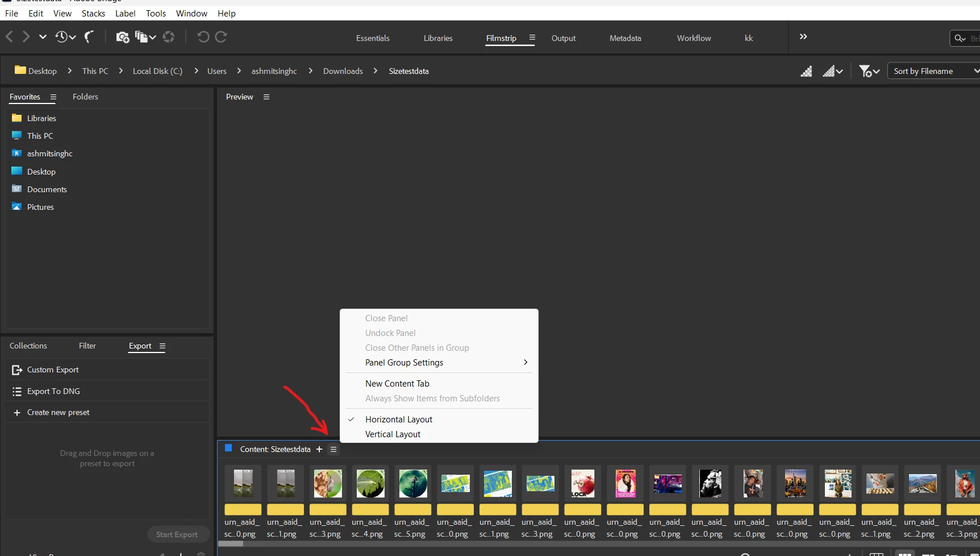Click the boomerang return-to-app icon
This screenshot has width=980, height=556.
[x=89, y=37]
